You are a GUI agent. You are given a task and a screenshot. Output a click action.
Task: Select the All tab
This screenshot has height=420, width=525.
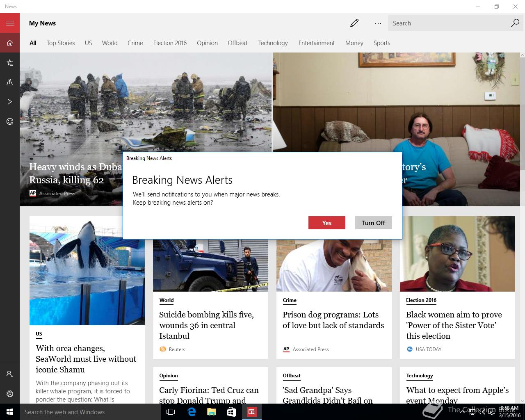33,43
